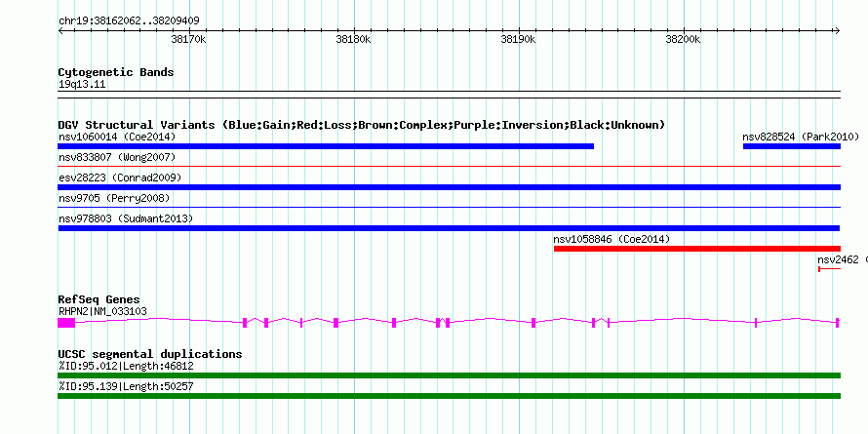Screen dimensions: 868x434
Task: Select the esv28223 (Conrad2009) variant label
Action: point(120,178)
